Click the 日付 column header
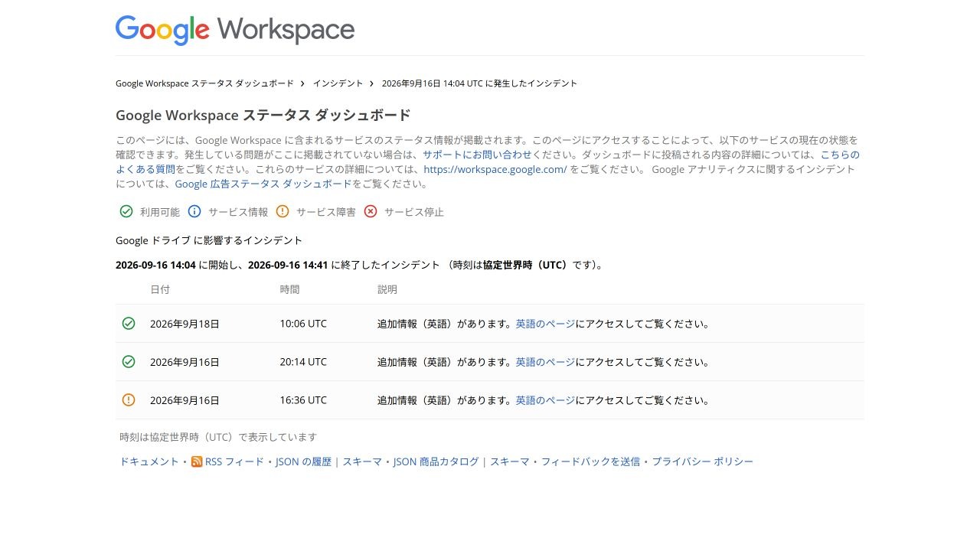 click(x=160, y=289)
